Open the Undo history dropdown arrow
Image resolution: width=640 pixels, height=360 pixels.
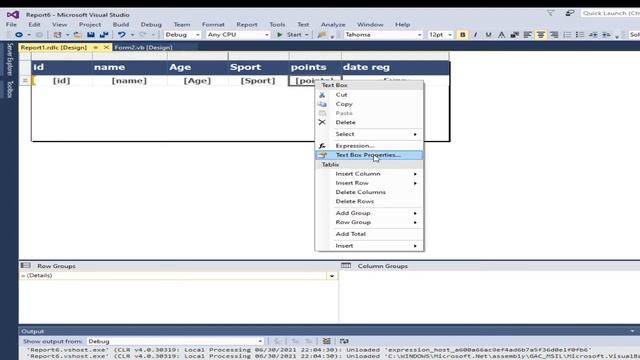[x=132, y=35]
